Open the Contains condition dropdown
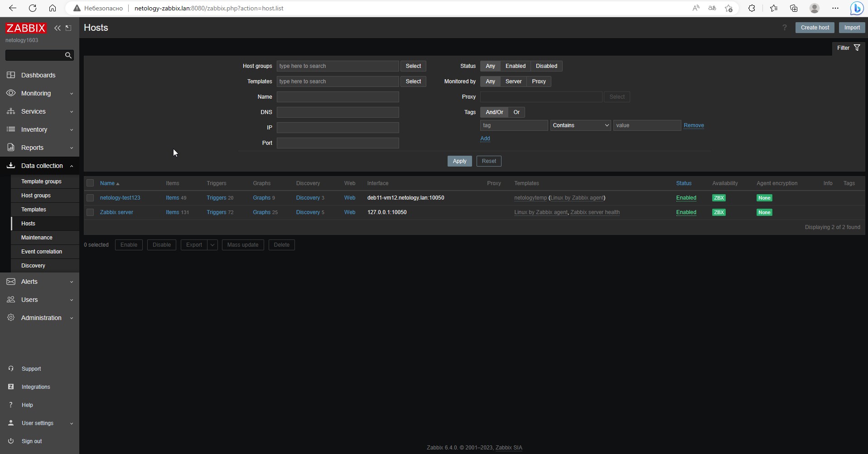 coord(580,125)
